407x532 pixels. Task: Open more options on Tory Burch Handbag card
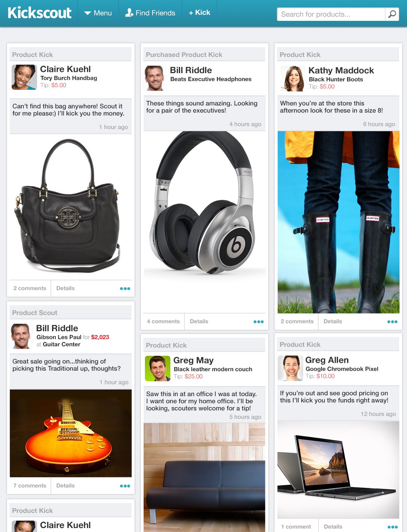click(x=125, y=289)
